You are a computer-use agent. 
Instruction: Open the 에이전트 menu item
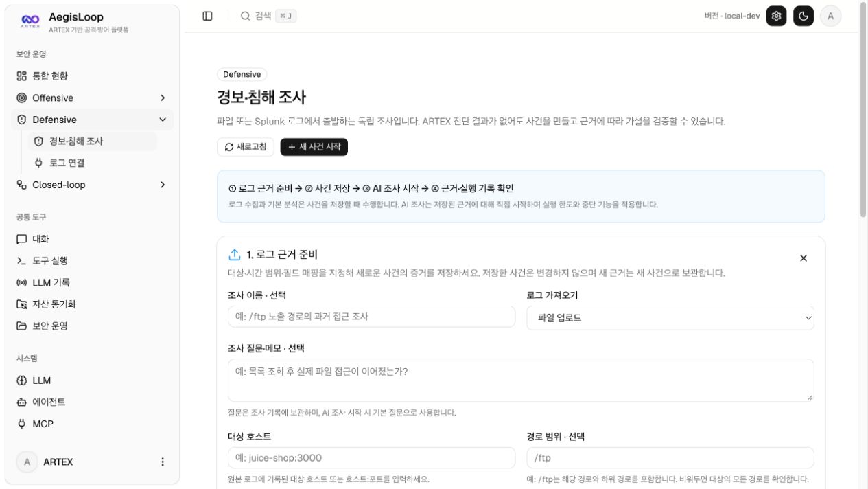[92, 402]
